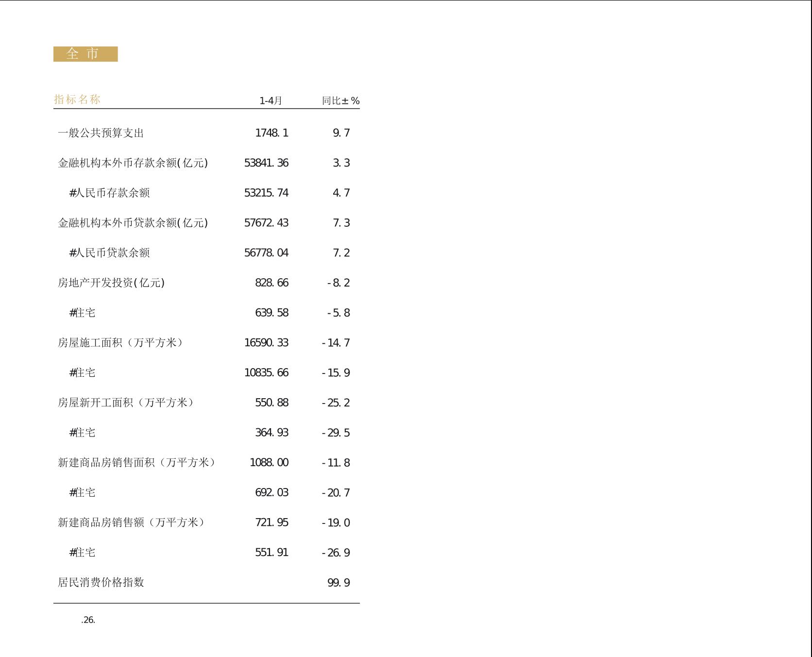The height and width of the screenshot is (657, 812).
Task: Select the 房地产开发投资(亿元) row label
Action: [x=111, y=283]
